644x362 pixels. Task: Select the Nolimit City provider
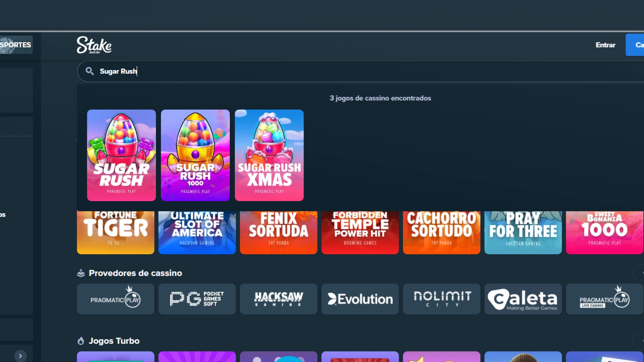[441, 299]
